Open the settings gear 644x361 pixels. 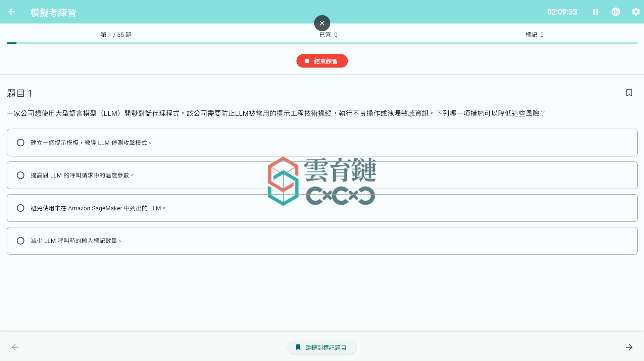pos(636,12)
